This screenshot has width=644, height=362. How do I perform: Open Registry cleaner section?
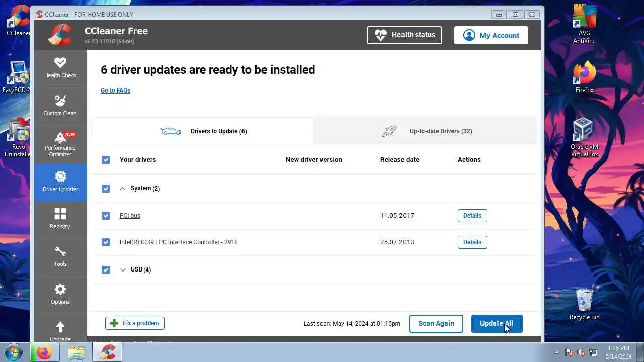tap(60, 219)
